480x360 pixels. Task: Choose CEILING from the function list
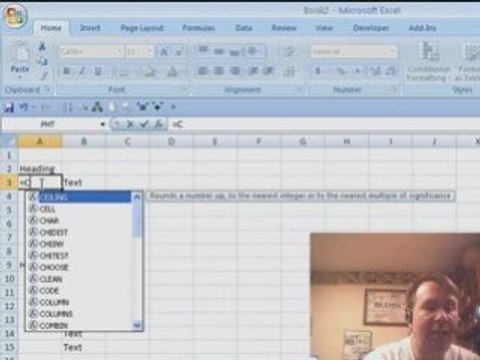coord(80,197)
